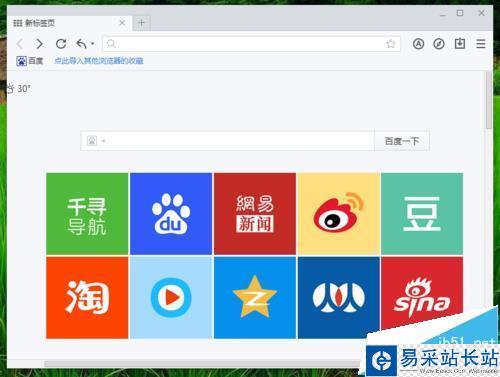
Task: Click the 30° weather indicator
Action: [x=19, y=89]
